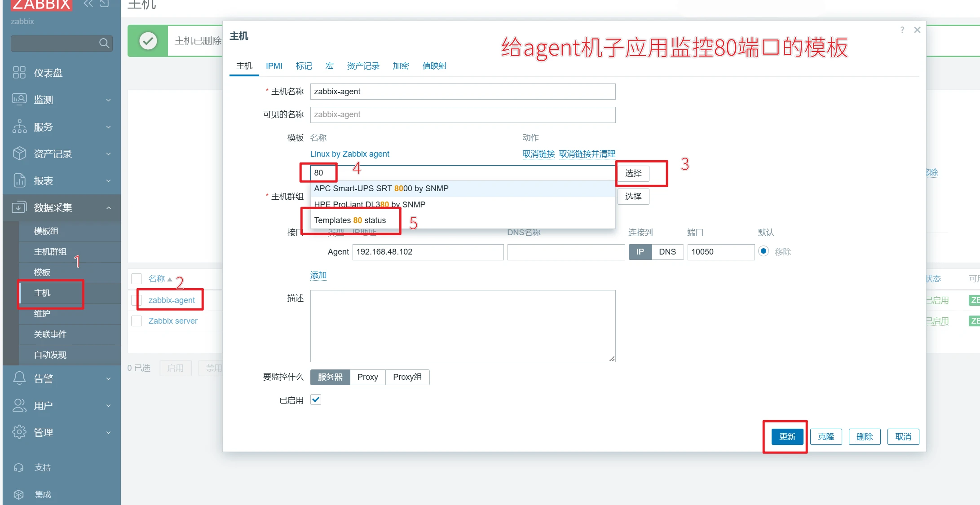Image resolution: width=980 pixels, height=505 pixels.
Task: Click the Services sidebar icon
Action: tap(19, 127)
